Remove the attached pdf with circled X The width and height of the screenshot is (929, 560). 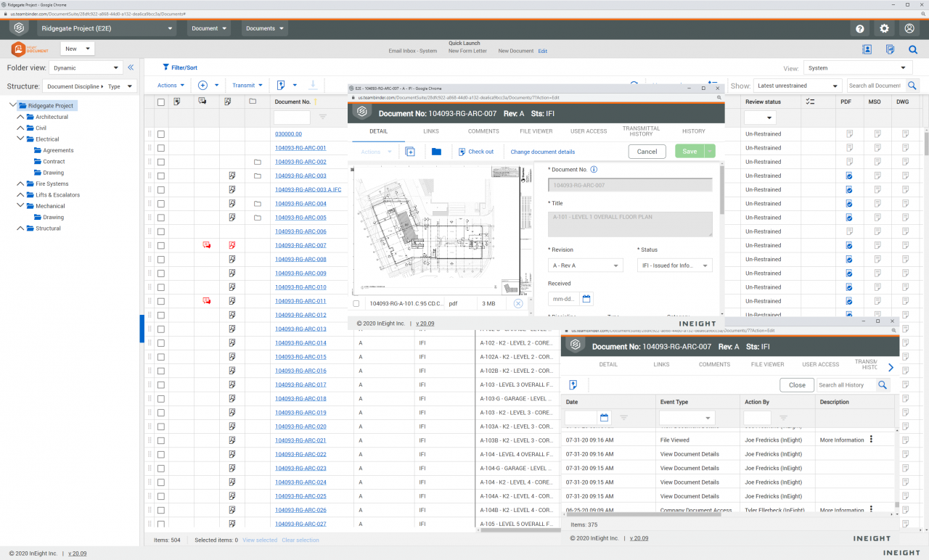(518, 304)
